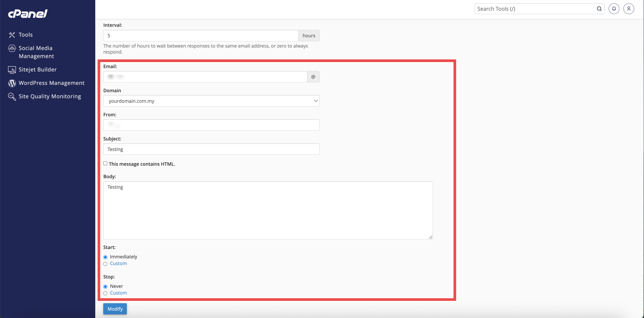Select Never under Stop

pos(105,287)
